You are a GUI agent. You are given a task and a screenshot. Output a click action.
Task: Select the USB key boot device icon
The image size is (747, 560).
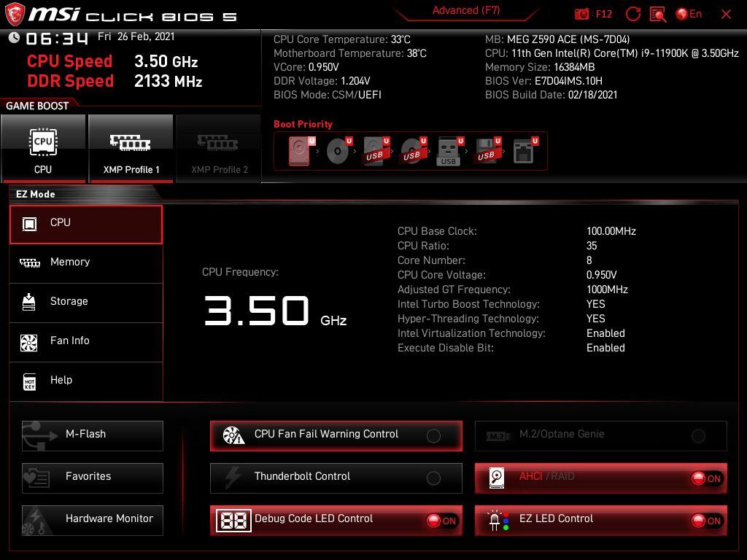[x=449, y=151]
